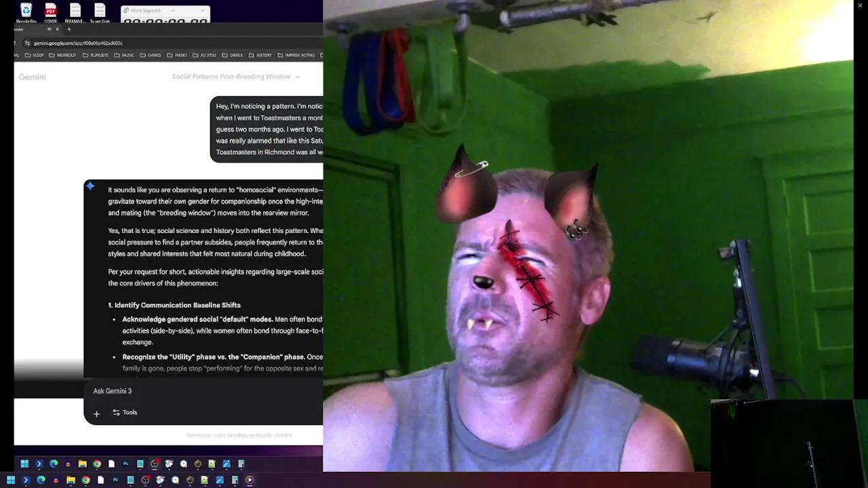Open OBS in the recorded inner taskbar
The height and width of the screenshot is (488, 868).
[x=155, y=464]
